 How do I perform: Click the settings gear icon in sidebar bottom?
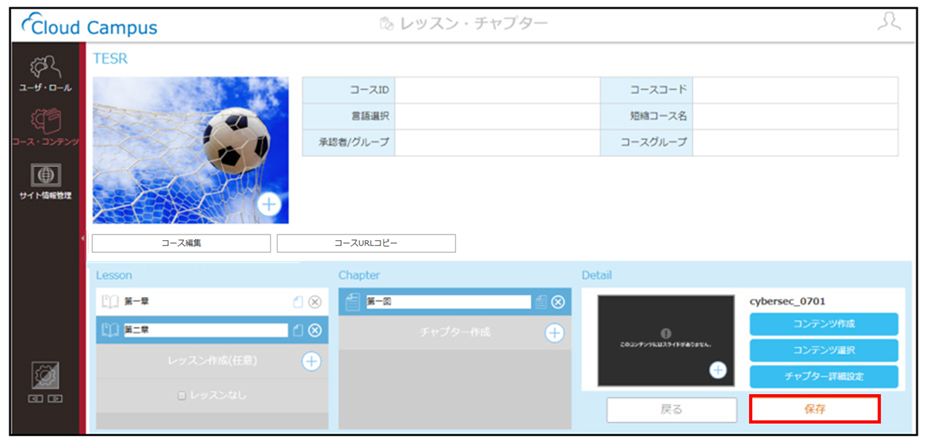[x=45, y=376]
